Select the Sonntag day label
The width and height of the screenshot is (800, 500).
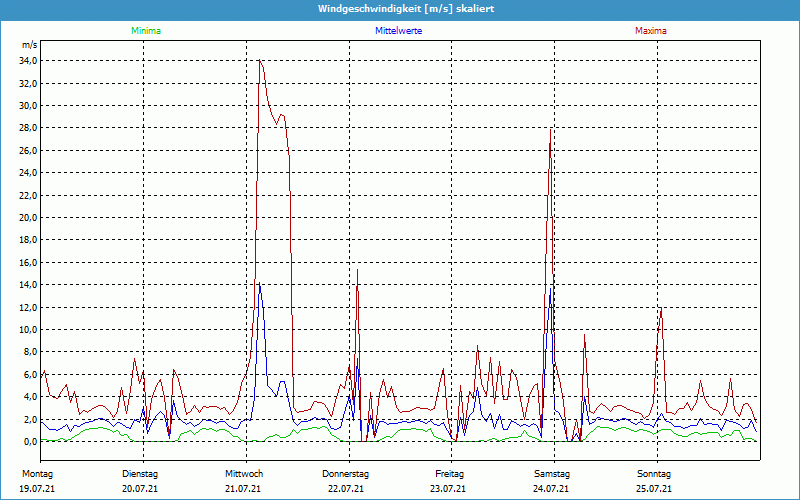pos(654,473)
